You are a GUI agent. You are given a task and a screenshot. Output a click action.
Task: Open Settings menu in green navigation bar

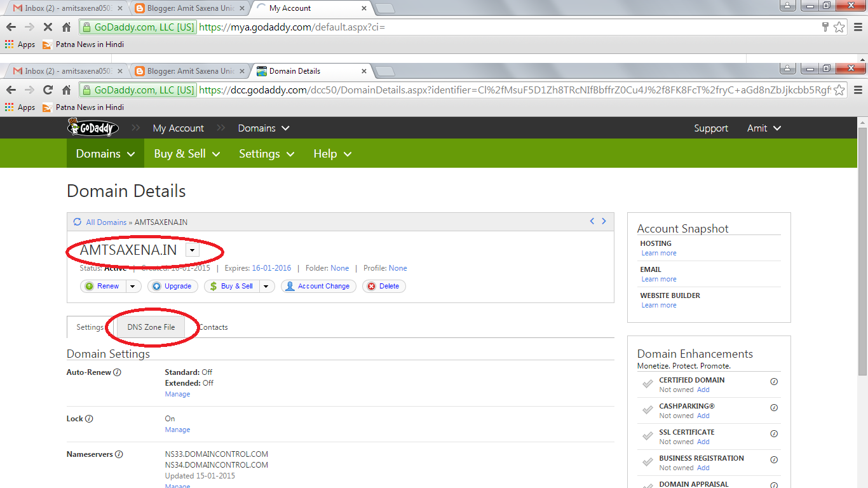(x=267, y=154)
